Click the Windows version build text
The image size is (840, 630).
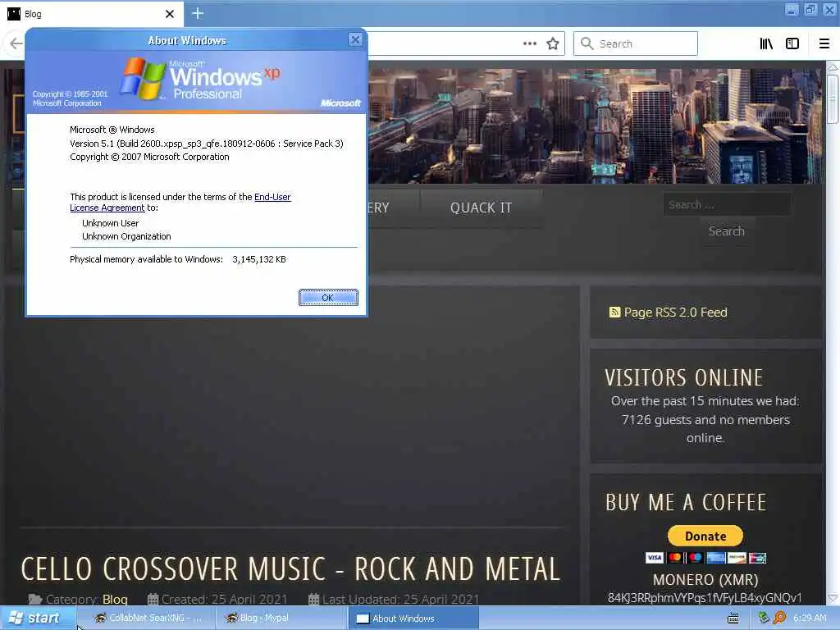(x=207, y=144)
